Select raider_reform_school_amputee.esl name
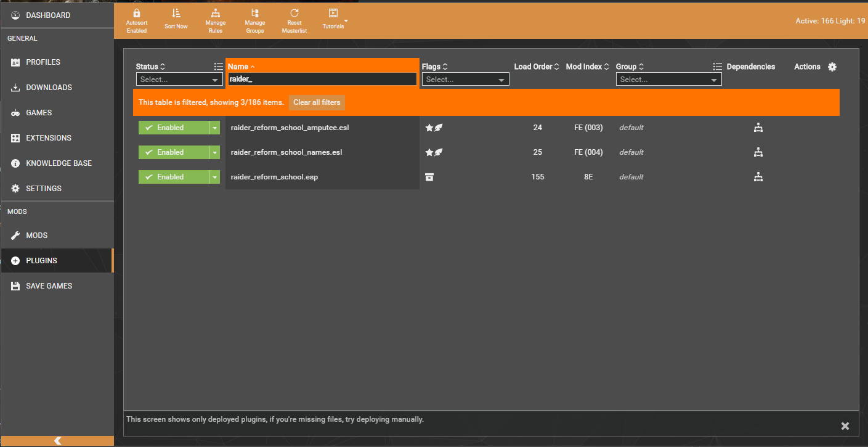This screenshot has height=447, width=868. pyautogui.click(x=290, y=128)
